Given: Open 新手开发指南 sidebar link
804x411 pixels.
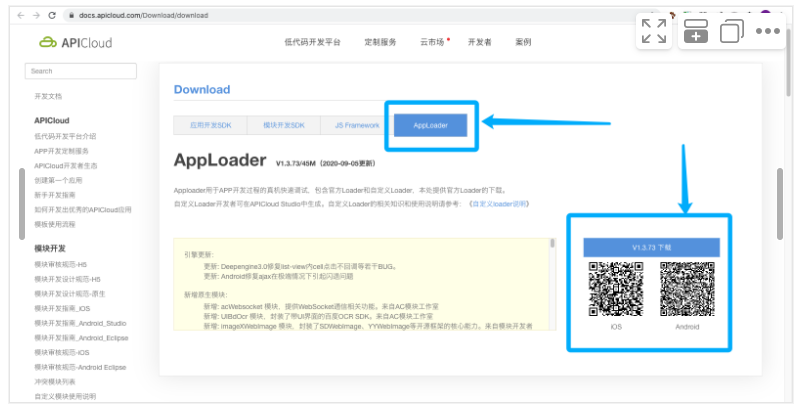Looking at the screenshot, I should [55, 195].
